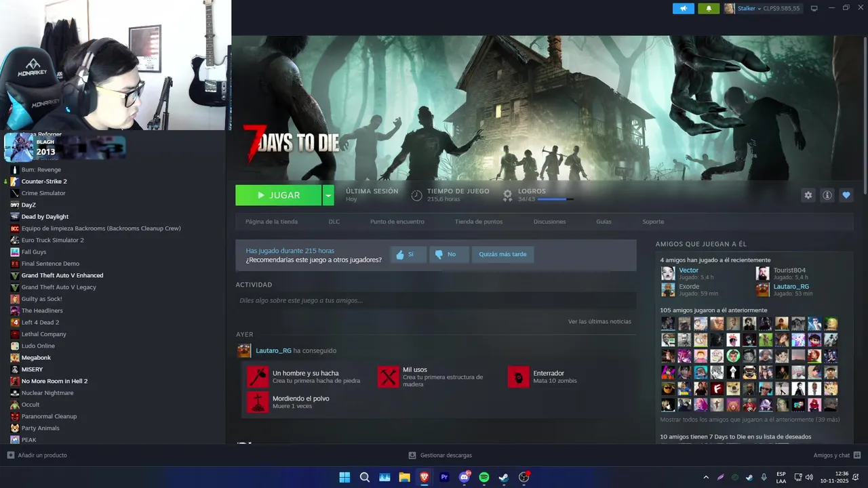This screenshot has width=868, height=488.
Task: Click the plus icon for Añadir un producto
Action: [x=10, y=455]
